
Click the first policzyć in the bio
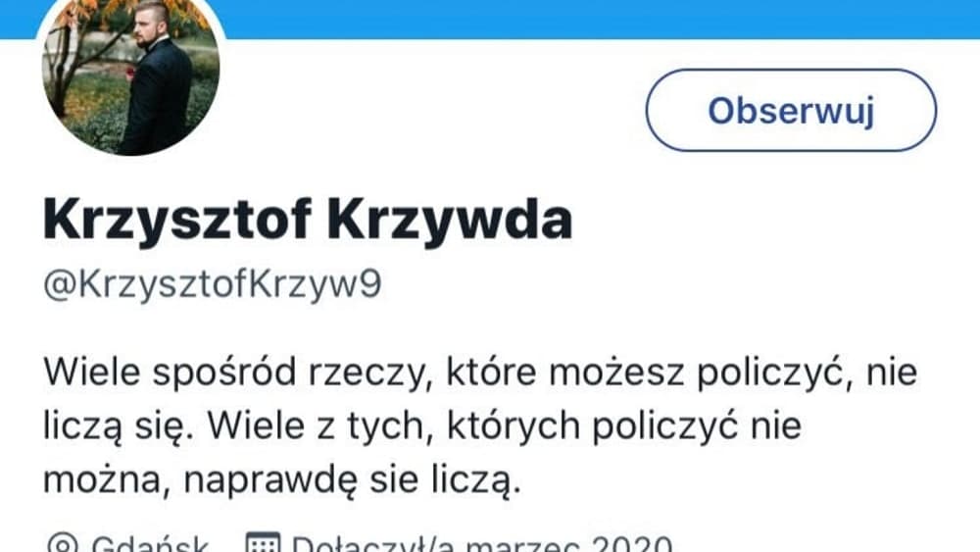(775, 374)
